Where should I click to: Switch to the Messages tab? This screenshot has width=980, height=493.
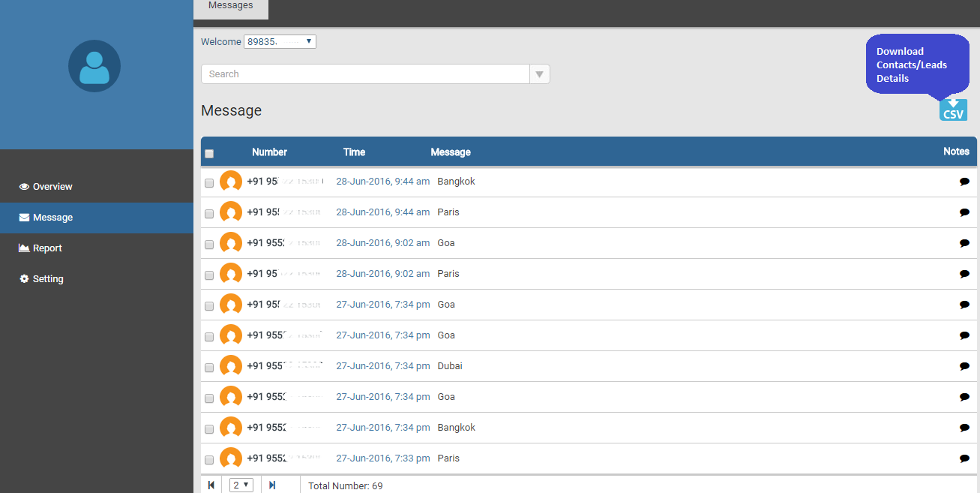pyautogui.click(x=230, y=6)
